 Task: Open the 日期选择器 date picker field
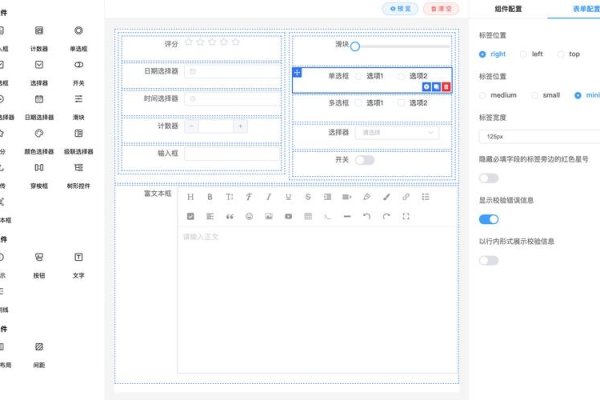pos(231,72)
